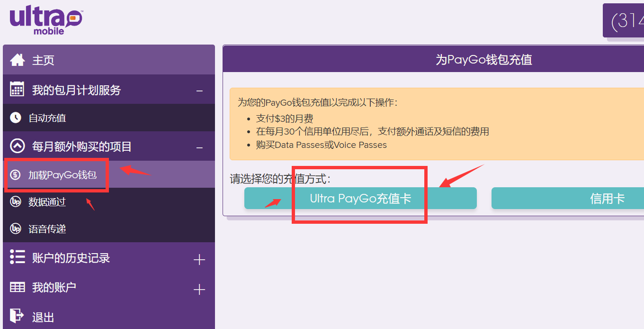Viewport: 644px width, 329px height.
Task: Click the circled chevron icon for 每月额外购买的项目
Action: (18, 146)
